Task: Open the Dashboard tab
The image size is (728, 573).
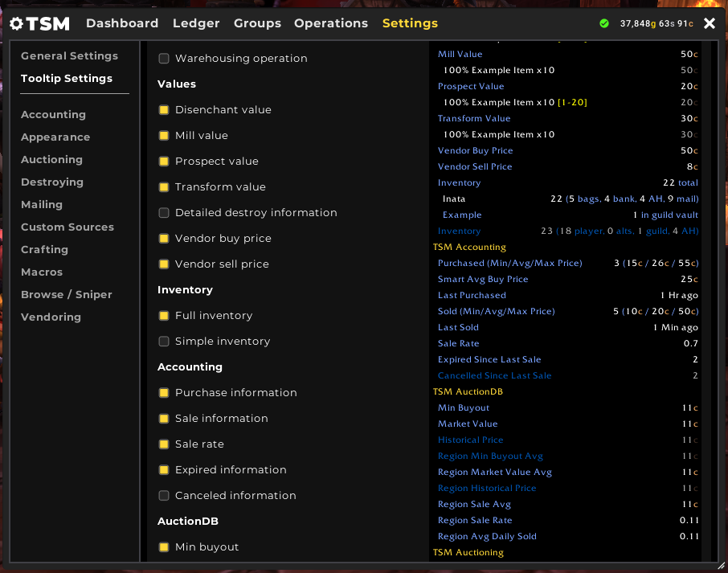Action: coord(122,23)
